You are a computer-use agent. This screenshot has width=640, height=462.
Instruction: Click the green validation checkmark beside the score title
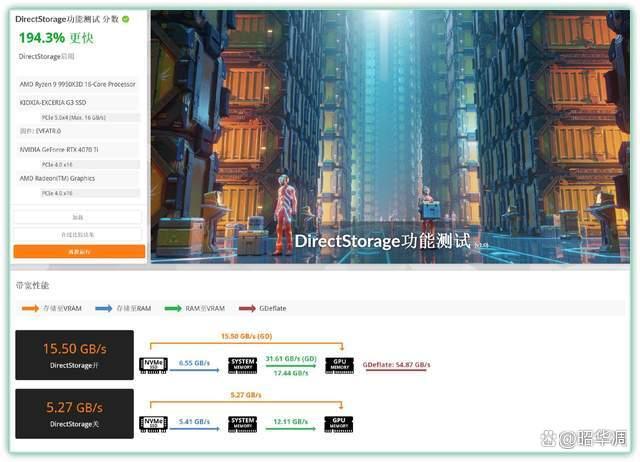coord(126,19)
